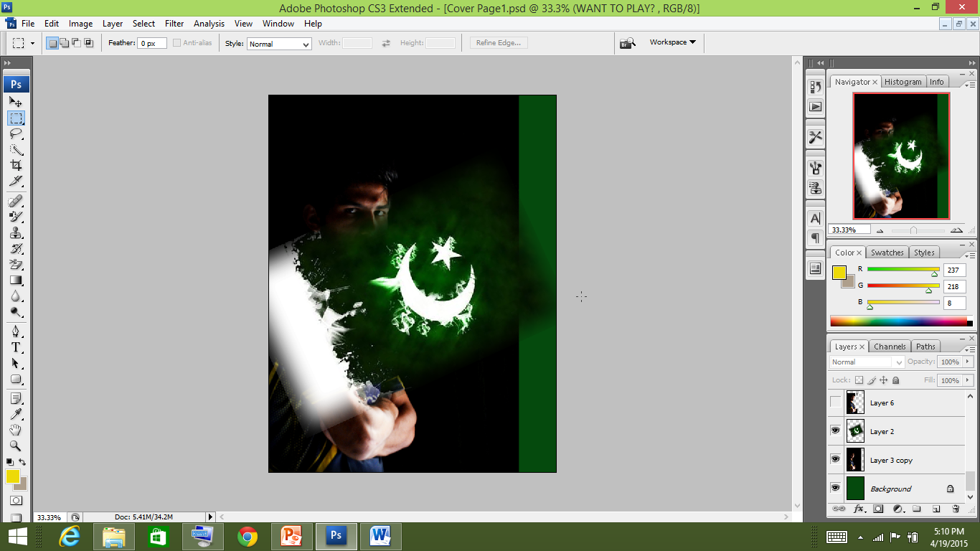Select the Lasso tool
This screenshot has width=980, height=551.
[16, 134]
